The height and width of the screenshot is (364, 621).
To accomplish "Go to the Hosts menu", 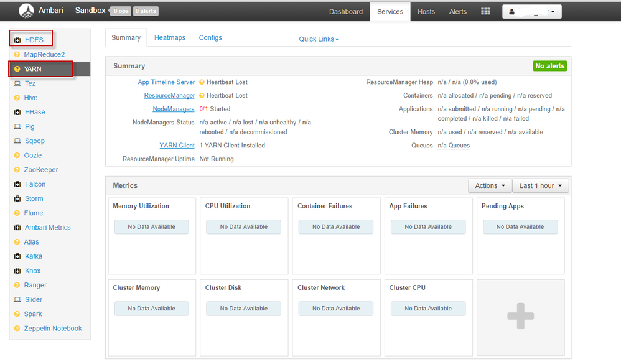I will (426, 12).
